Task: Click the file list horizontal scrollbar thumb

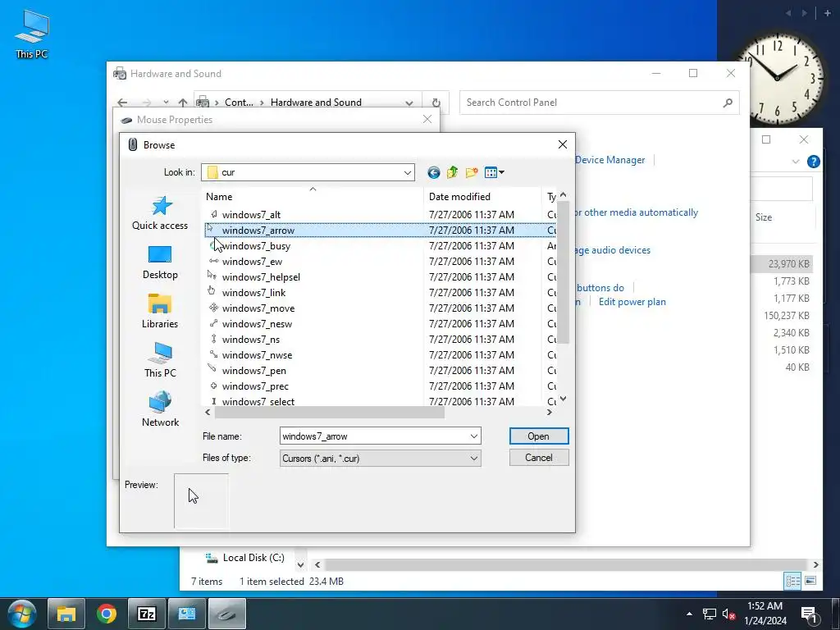Action: point(330,412)
